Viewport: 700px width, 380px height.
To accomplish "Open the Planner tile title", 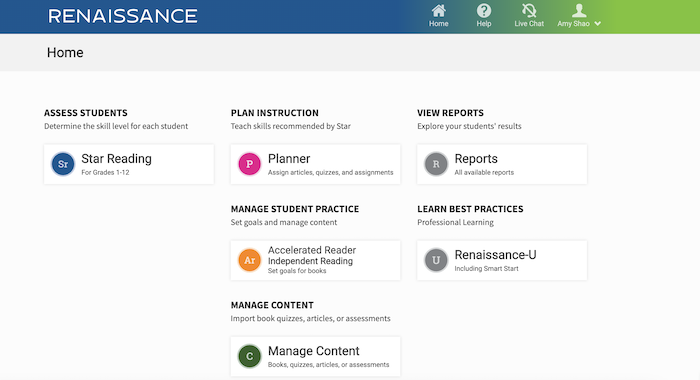I will [x=289, y=159].
